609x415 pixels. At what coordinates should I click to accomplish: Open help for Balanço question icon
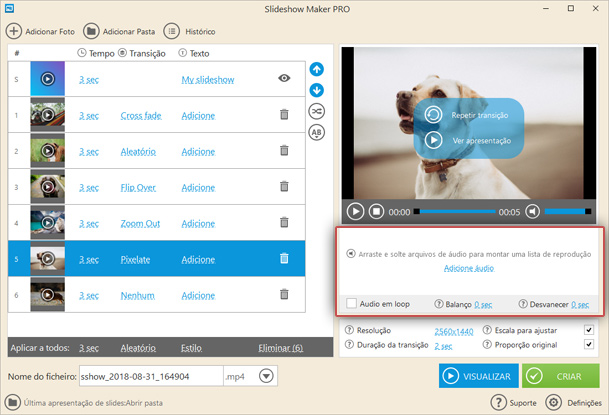[438, 304]
